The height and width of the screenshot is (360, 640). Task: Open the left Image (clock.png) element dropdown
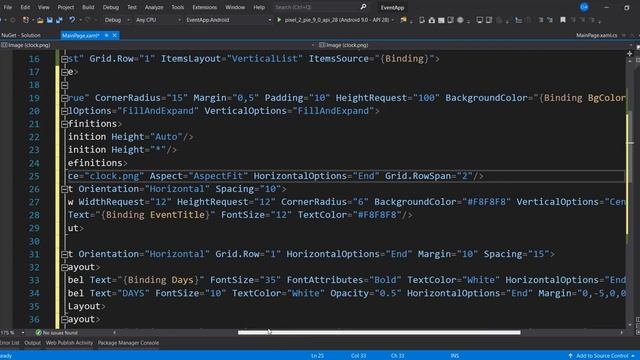click(x=158, y=45)
